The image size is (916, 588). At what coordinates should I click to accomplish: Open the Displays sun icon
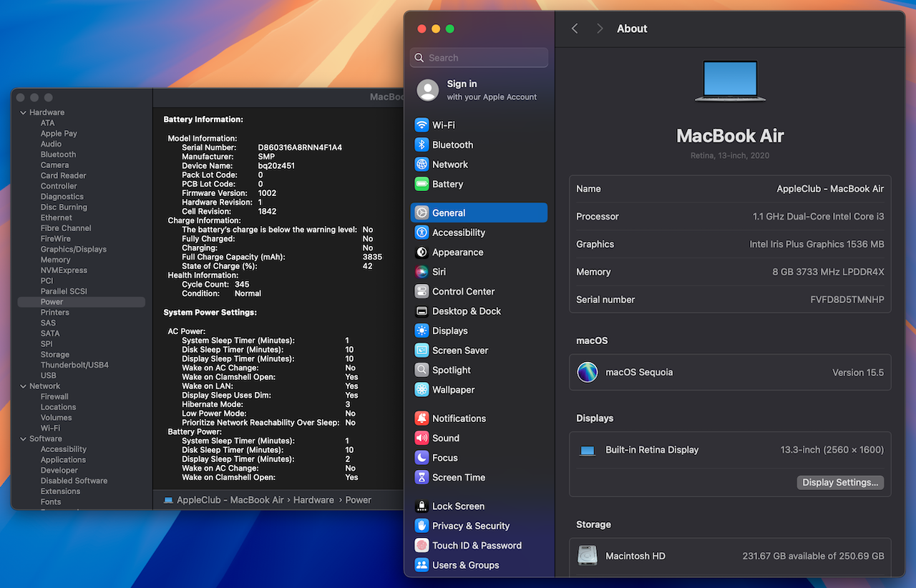[422, 330]
